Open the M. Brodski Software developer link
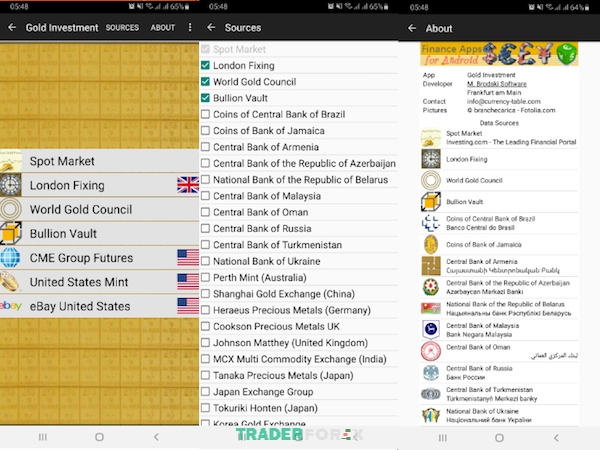Screen dimensions: 600x450 coord(497,84)
